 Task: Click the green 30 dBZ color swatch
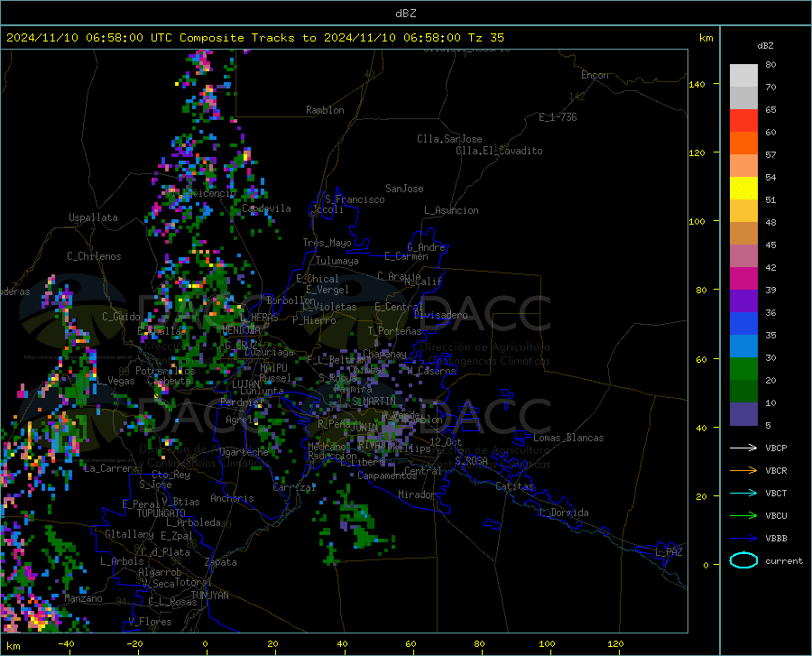(x=743, y=369)
